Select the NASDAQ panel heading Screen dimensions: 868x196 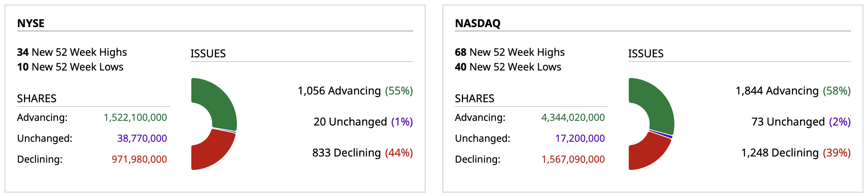(478, 23)
